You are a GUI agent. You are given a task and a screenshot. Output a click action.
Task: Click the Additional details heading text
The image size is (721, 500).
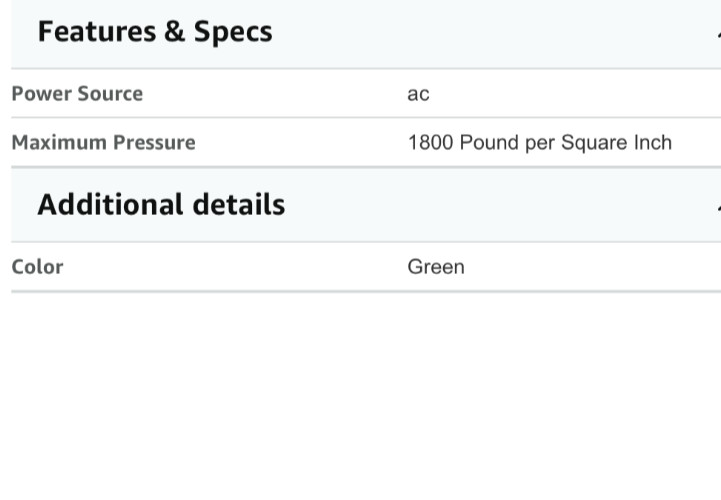[161, 205]
